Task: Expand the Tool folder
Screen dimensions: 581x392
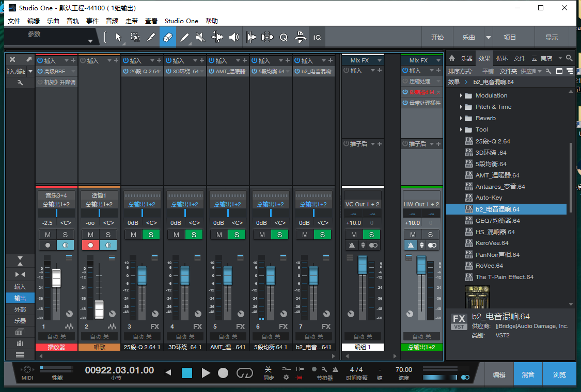Action: (461, 129)
